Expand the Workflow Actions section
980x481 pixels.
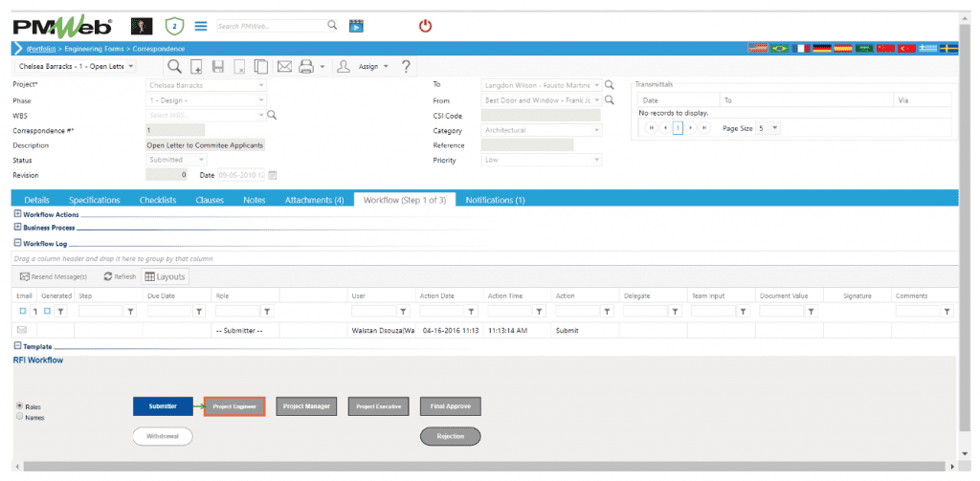[17, 214]
